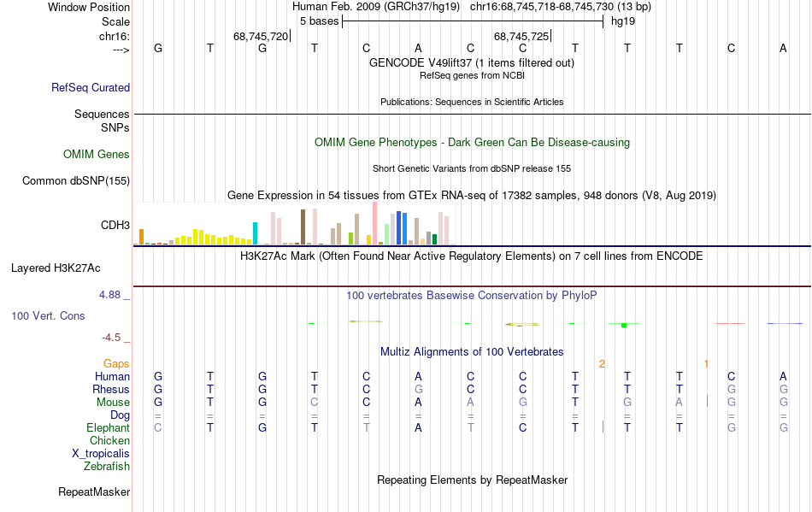The width and height of the screenshot is (812, 512).
Task: Click the GTEx Gene Expression track title
Action: pyautogui.click(x=472, y=196)
